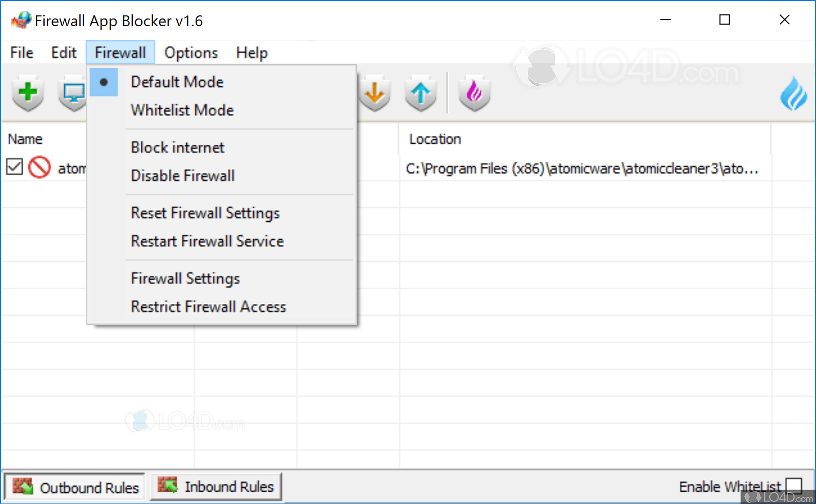
Task: Click the blue up-arrow shield to export rules
Action: [x=421, y=93]
